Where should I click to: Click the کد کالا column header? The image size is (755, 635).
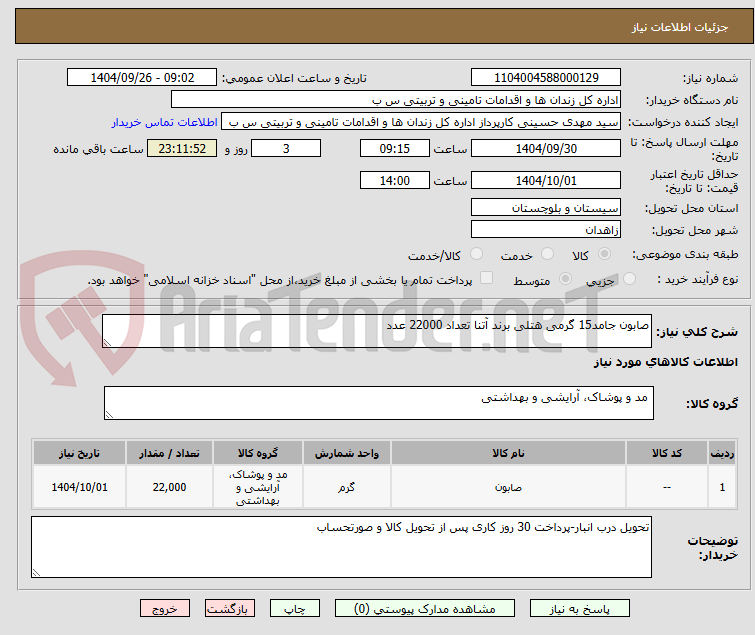pos(667,453)
